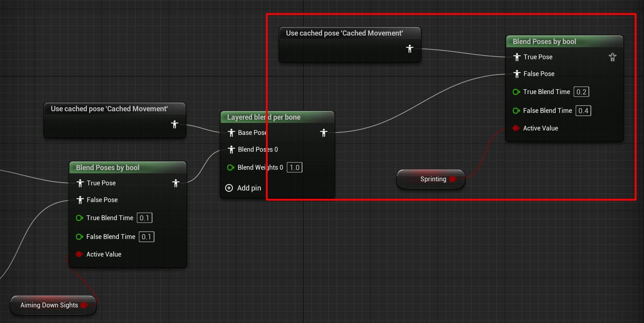Select the Aiming Down Sights variable node label

[x=49, y=305]
